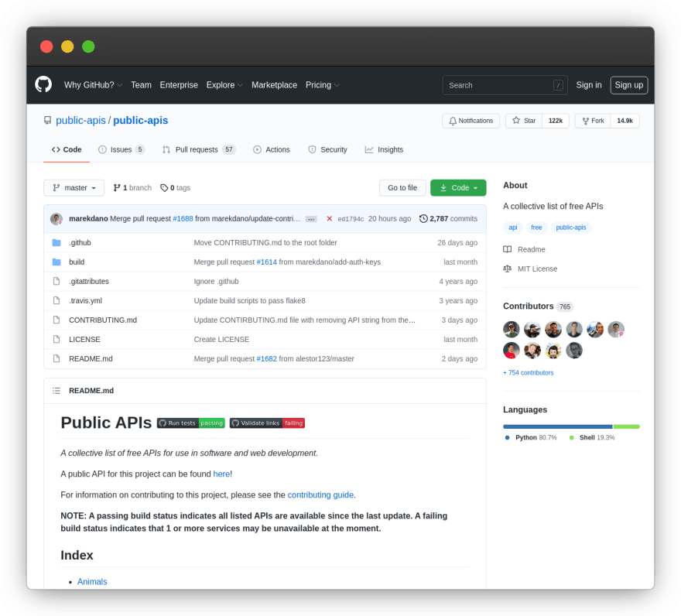Open Marketplace in the top navigation
The height and width of the screenshot is (616, 681).
click(274, 85)
